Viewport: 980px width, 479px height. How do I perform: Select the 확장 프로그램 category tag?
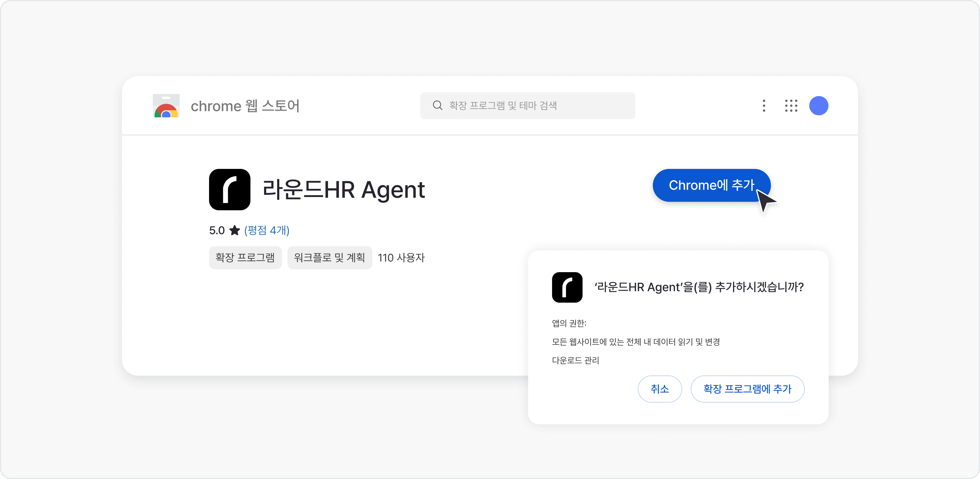tap(245, 257)
